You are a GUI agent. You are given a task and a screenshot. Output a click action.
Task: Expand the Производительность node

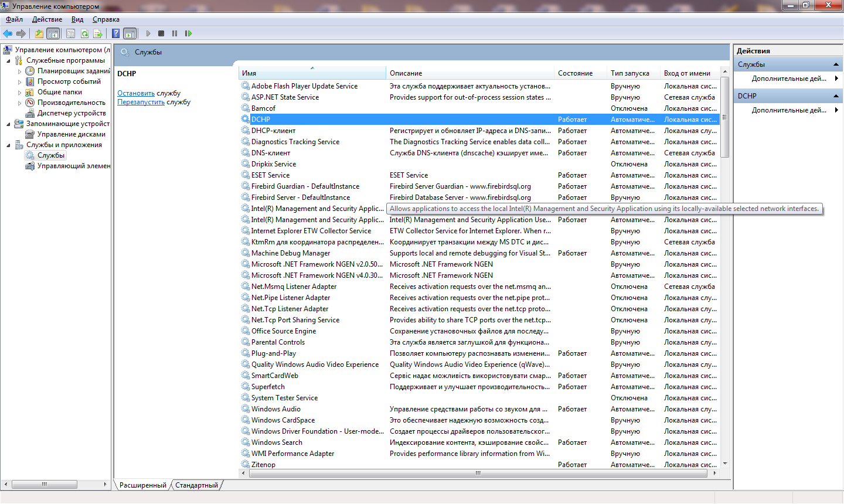pos(19,103)
